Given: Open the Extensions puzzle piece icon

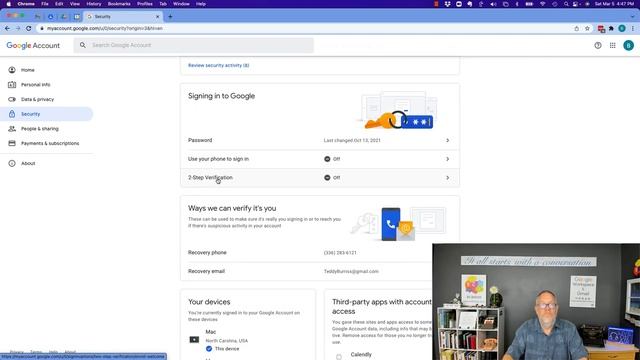Looking at the screenshot, I should [611, 29].
